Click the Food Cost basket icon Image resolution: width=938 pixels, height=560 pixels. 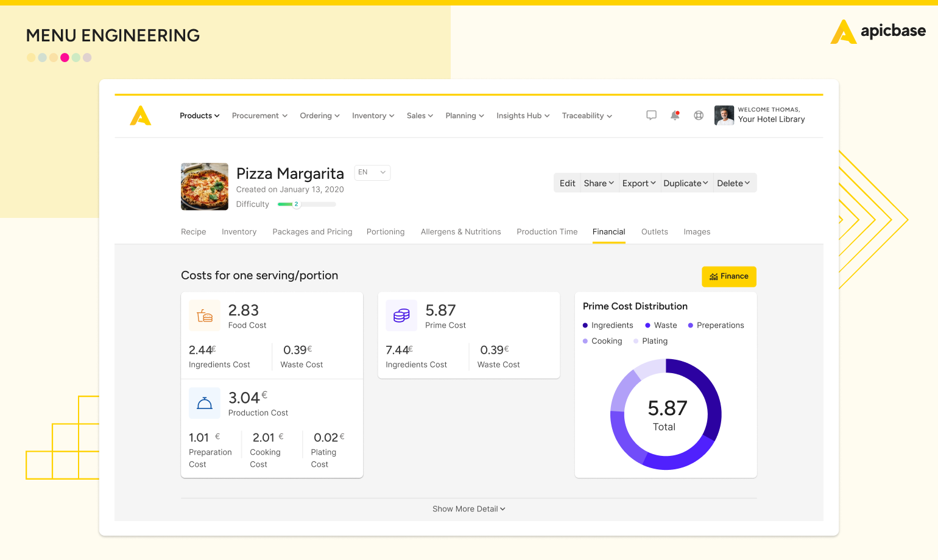point(205,315)
